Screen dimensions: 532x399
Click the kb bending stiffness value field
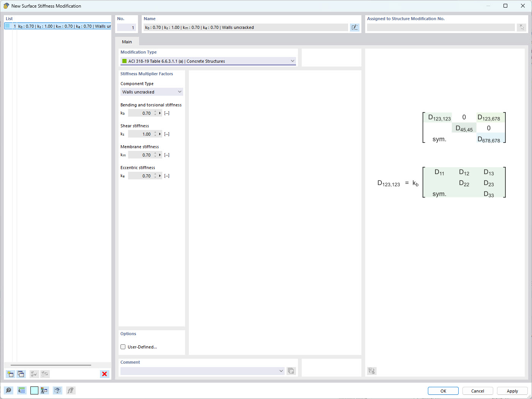[x=140, y=113]
